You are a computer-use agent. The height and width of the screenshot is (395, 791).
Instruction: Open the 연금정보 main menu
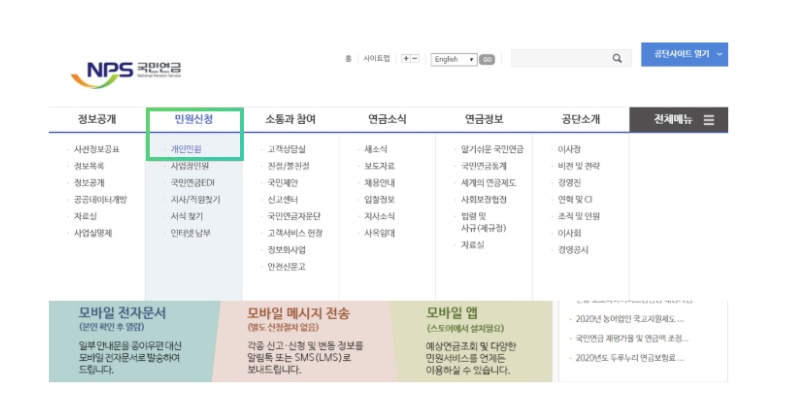pyautogui.click(x=484, y=120)
